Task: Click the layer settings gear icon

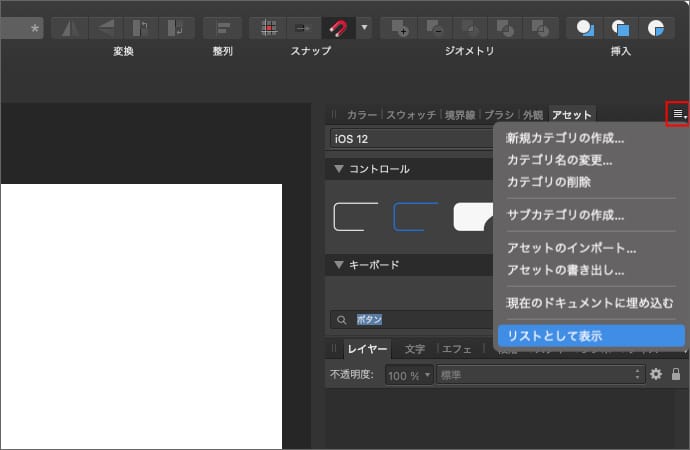Action: pyautogui.click(x=656, y=374)
